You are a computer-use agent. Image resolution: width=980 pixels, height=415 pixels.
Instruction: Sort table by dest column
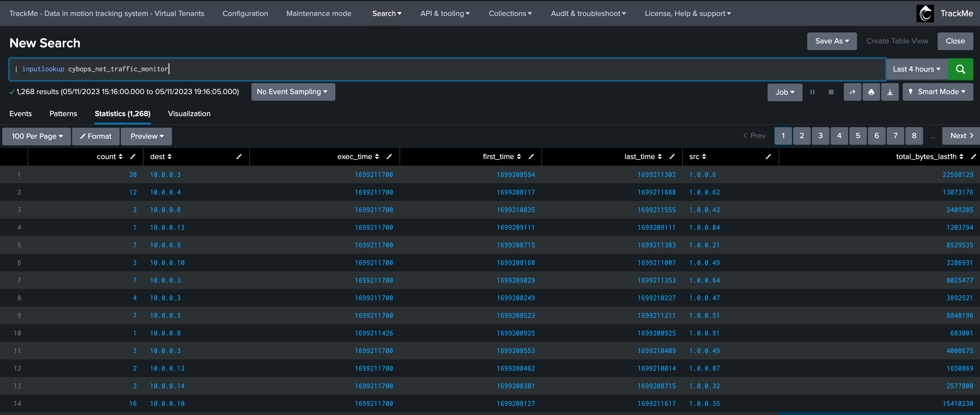tap(161, 156)
